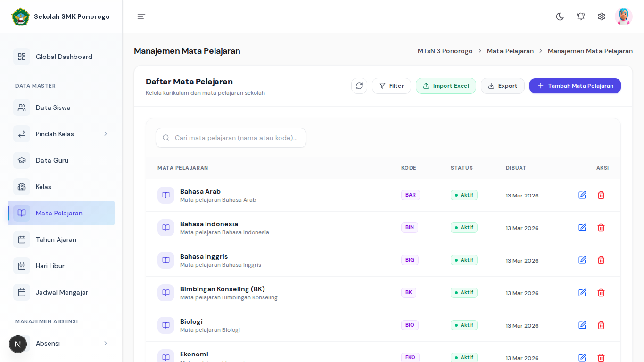
Task: Open the user avatar profile menu
Action: [x=624, y=16]
